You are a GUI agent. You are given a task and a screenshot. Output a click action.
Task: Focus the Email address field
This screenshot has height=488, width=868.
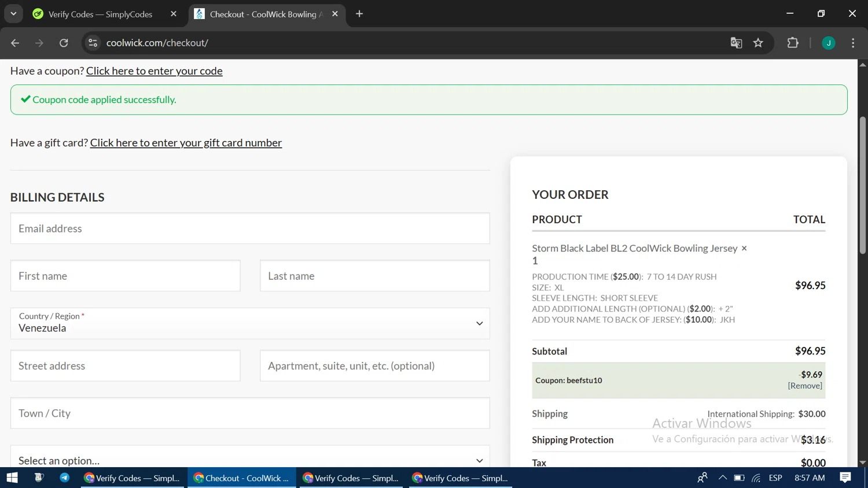click(x=250, y=228)
